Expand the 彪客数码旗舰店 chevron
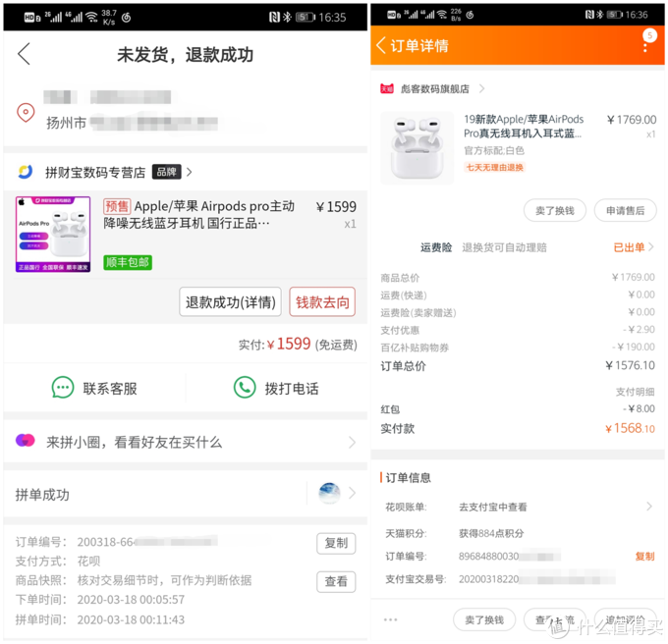The width and height of the screenshot is (668, 644). click(481, 88)
